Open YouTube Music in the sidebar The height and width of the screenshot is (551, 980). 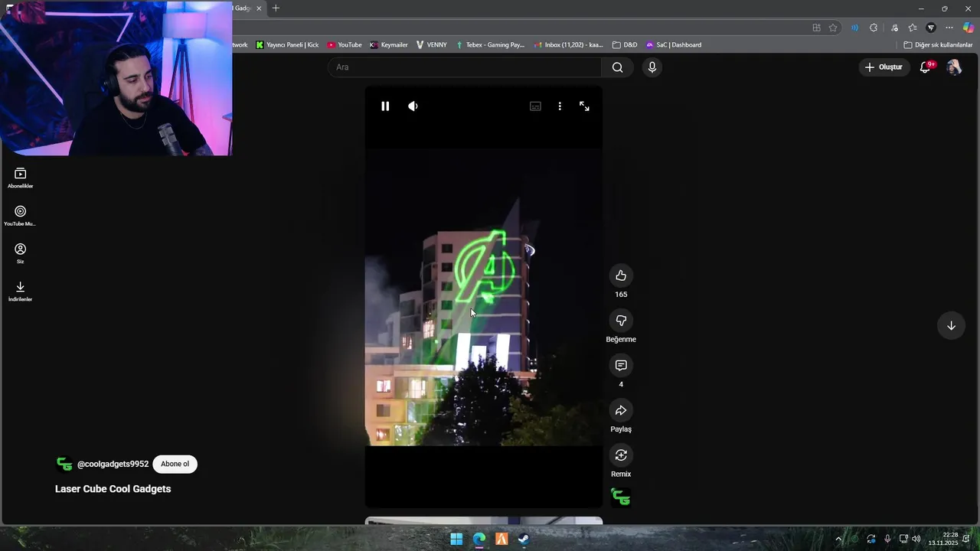(x=21, y=216)
